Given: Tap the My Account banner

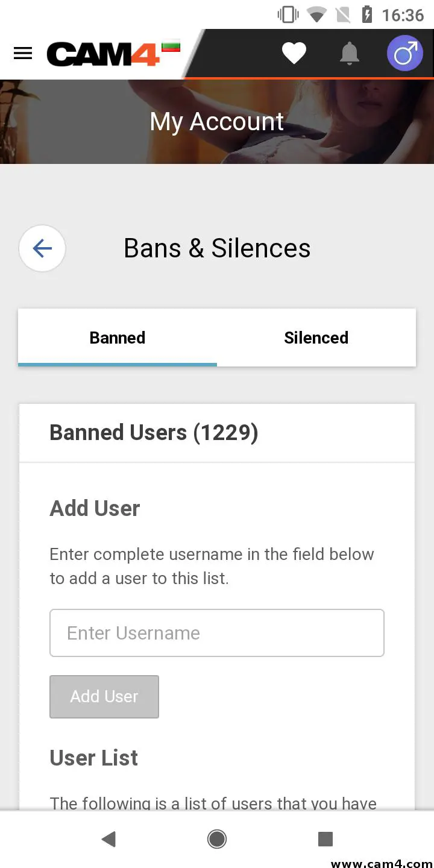Looking at the screenshot, I should tap(217, 122).
